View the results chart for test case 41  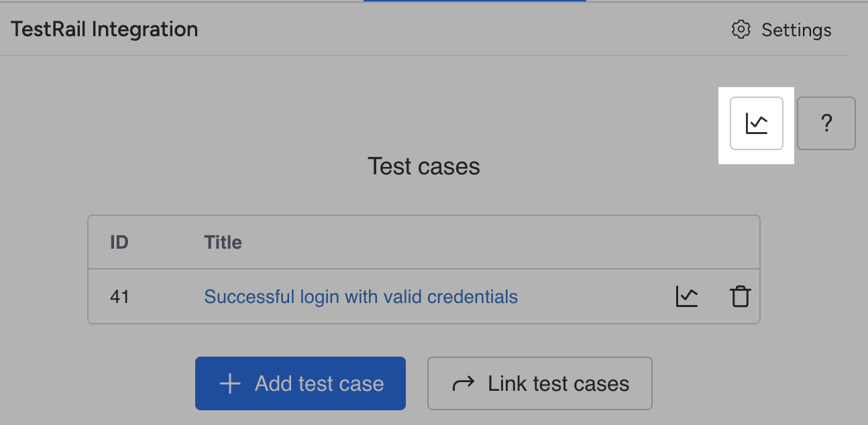pyautogui.click(x=687, y=296)
